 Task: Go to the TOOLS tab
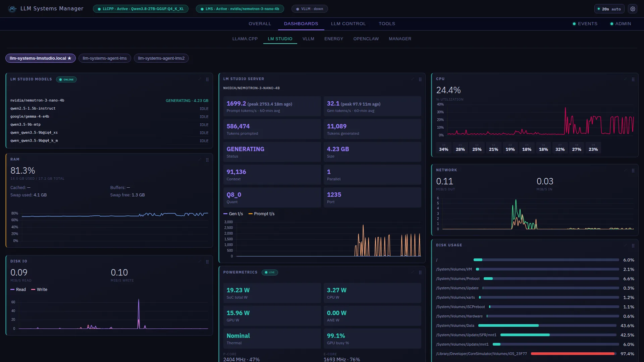click(387, 24)
